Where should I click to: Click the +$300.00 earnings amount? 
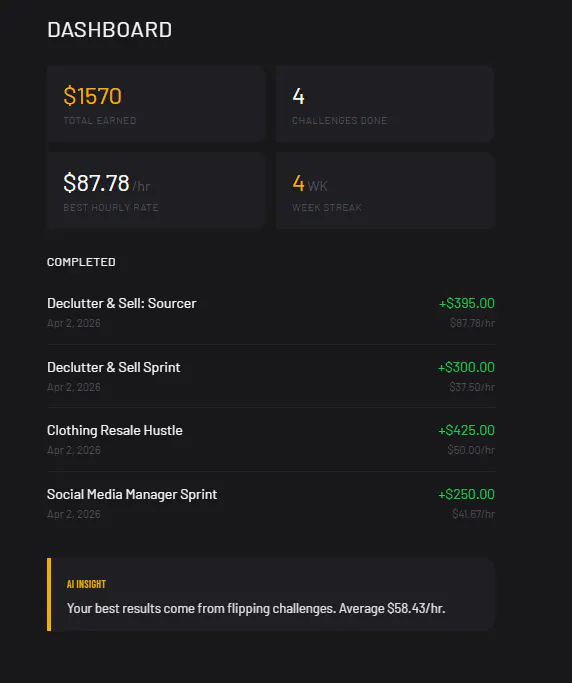coord(466,367)
